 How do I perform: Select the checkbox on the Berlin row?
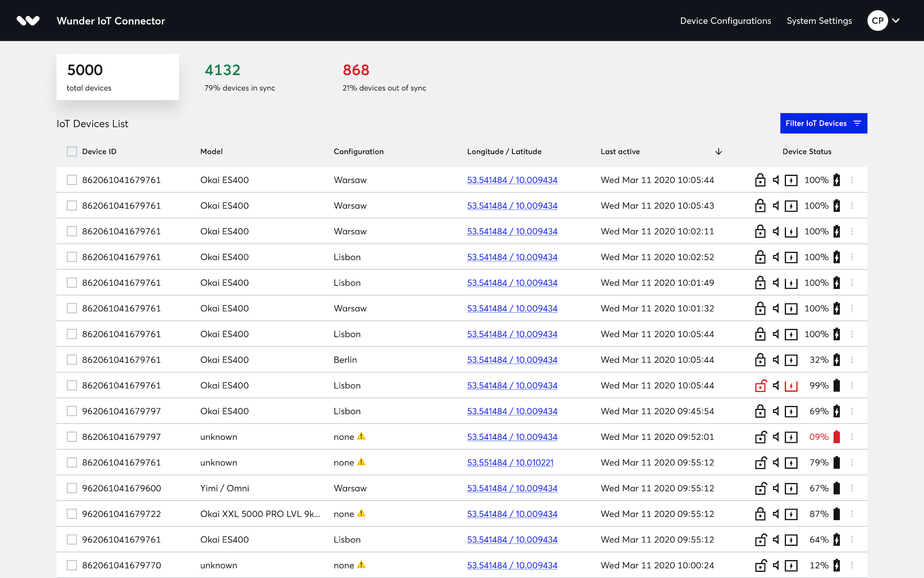point(72,359)
